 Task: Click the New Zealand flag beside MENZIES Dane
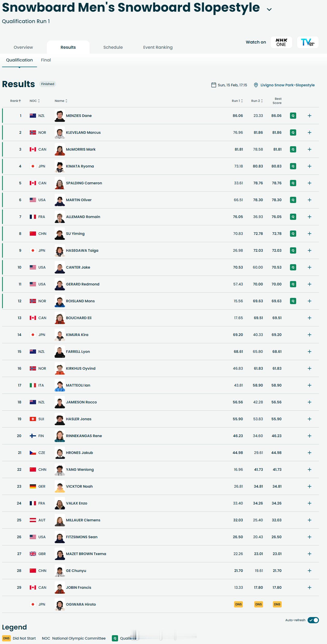[33, 116]
